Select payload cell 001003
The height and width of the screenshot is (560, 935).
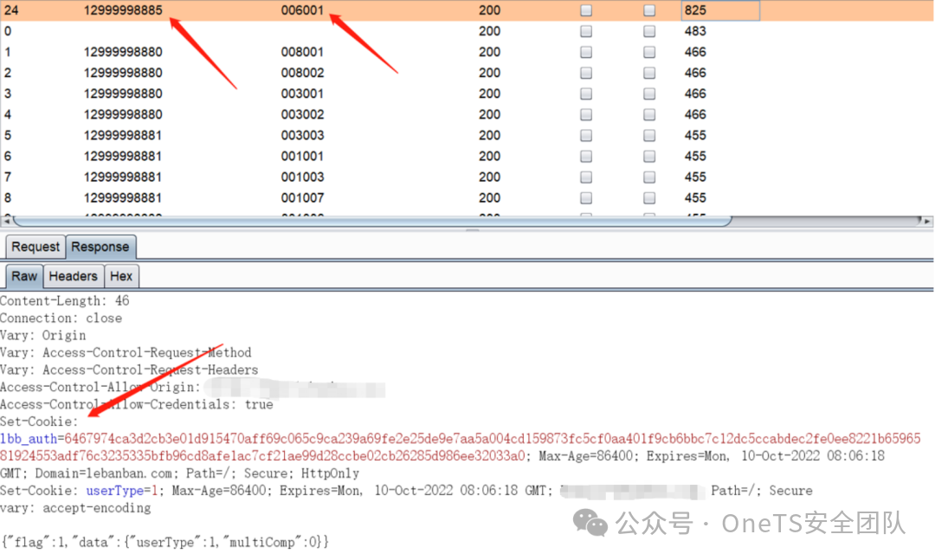(x=302, y=177)
